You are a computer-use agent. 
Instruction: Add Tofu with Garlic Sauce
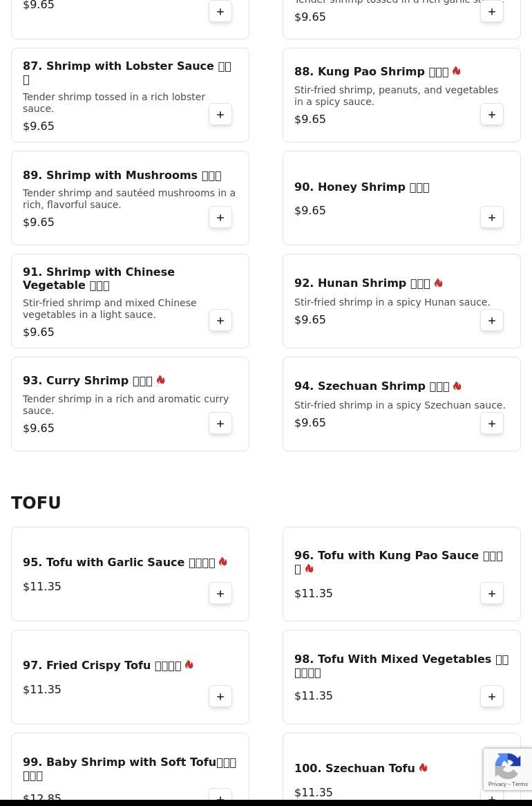pos(220,593)
